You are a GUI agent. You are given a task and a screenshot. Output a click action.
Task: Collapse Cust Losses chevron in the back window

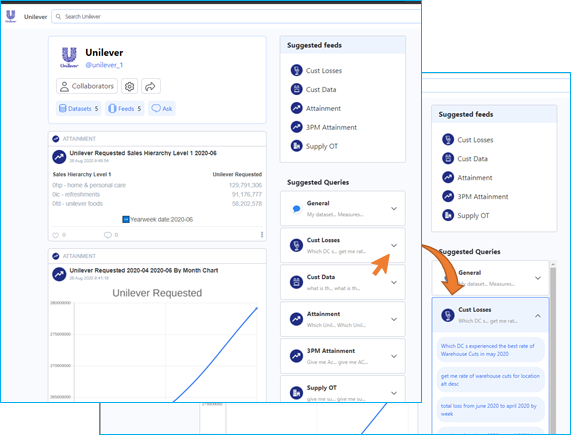[x=537, y=316]
